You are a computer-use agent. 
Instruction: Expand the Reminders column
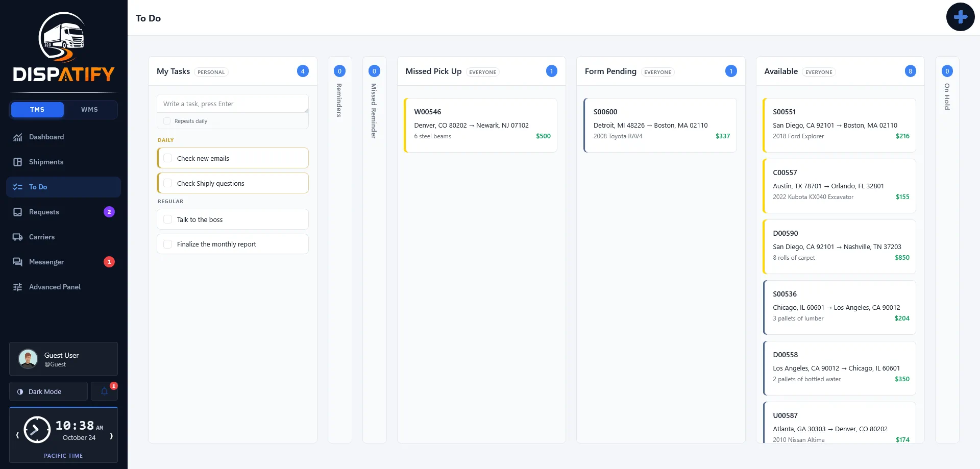[x=339, y=250]
